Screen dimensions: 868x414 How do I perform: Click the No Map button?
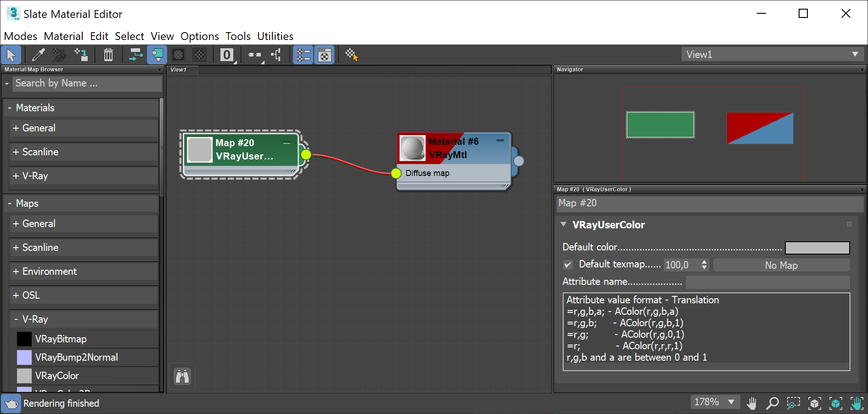[x=781, y=265]
